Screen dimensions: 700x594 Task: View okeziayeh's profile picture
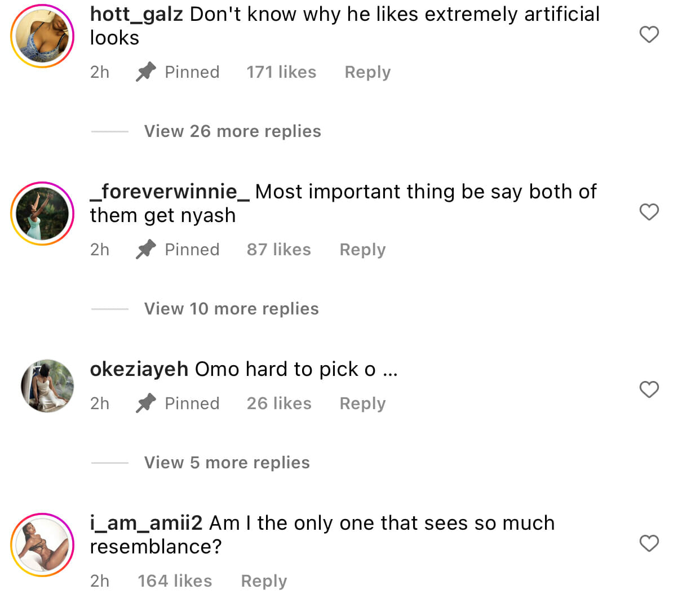[47, 386]
